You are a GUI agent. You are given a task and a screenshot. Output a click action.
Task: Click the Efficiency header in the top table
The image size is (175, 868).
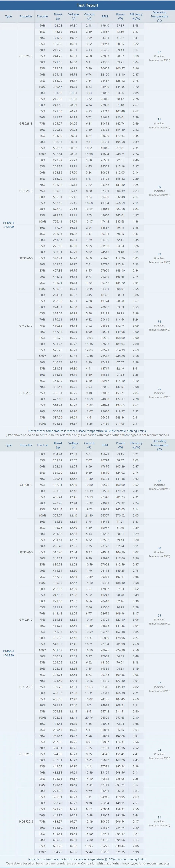click(136, 16)
